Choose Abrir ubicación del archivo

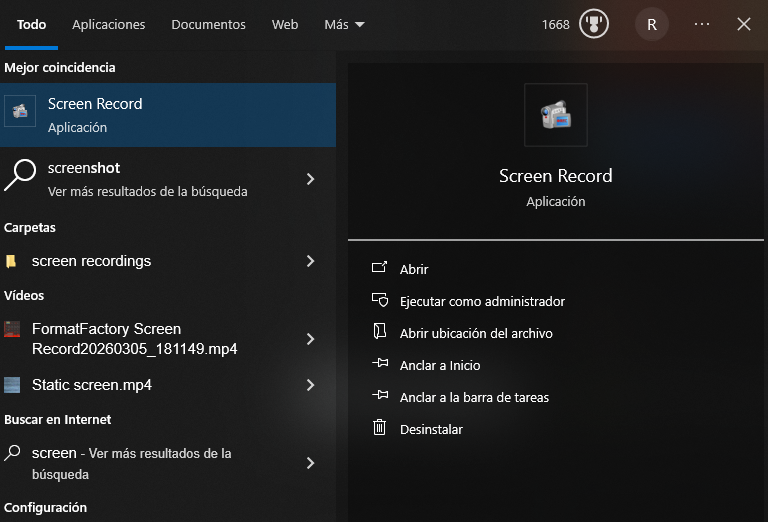(476, 333)
